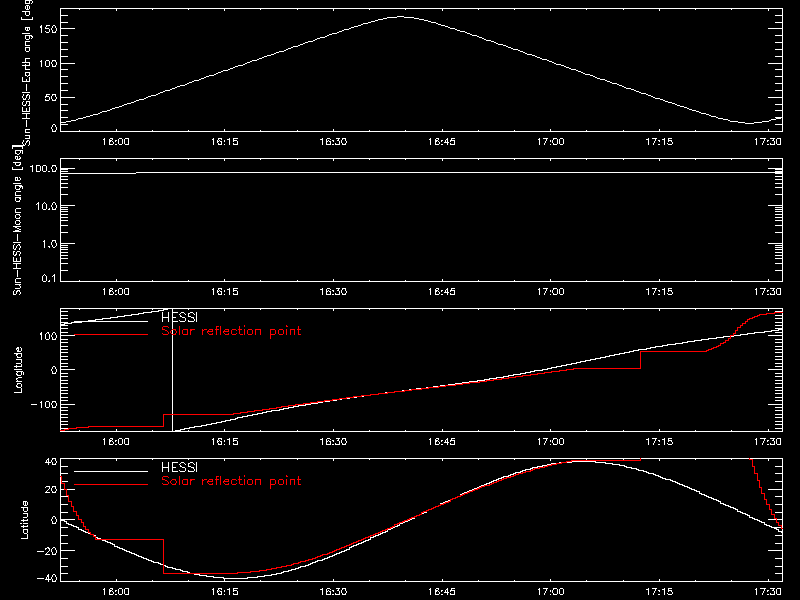The height and width of the screenshot is (600, 800).
Task: Click 17:00 time label under Latitude plot
Action: (x=551, y=592)
